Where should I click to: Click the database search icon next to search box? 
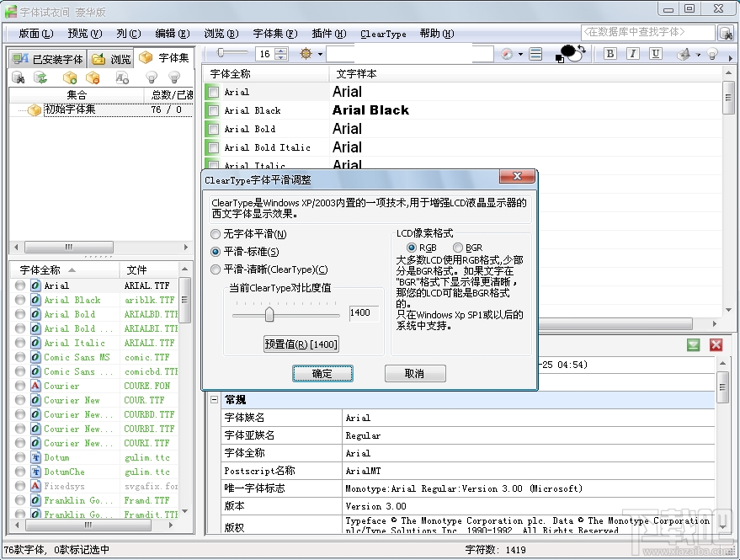pyautogui.click(x=726, y=33)
